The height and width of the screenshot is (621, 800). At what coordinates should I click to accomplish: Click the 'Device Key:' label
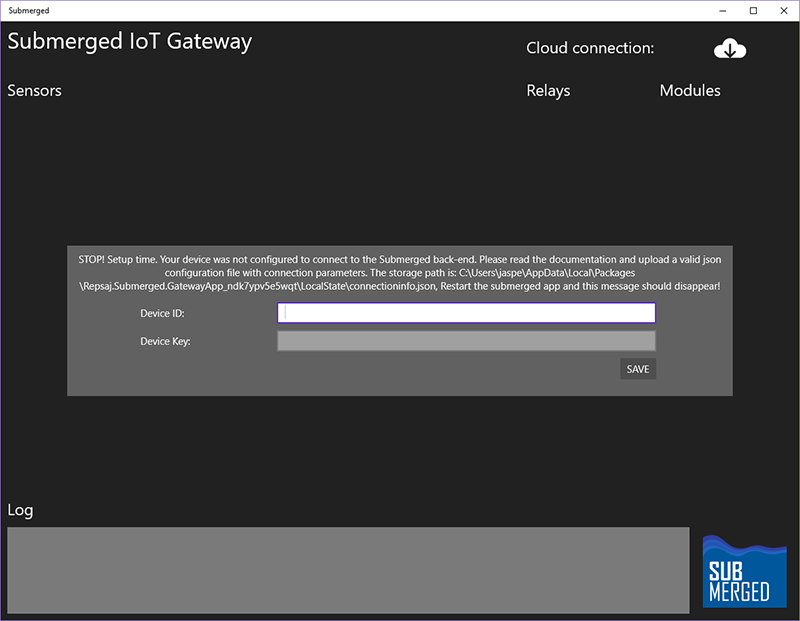(x=165, y=341)
